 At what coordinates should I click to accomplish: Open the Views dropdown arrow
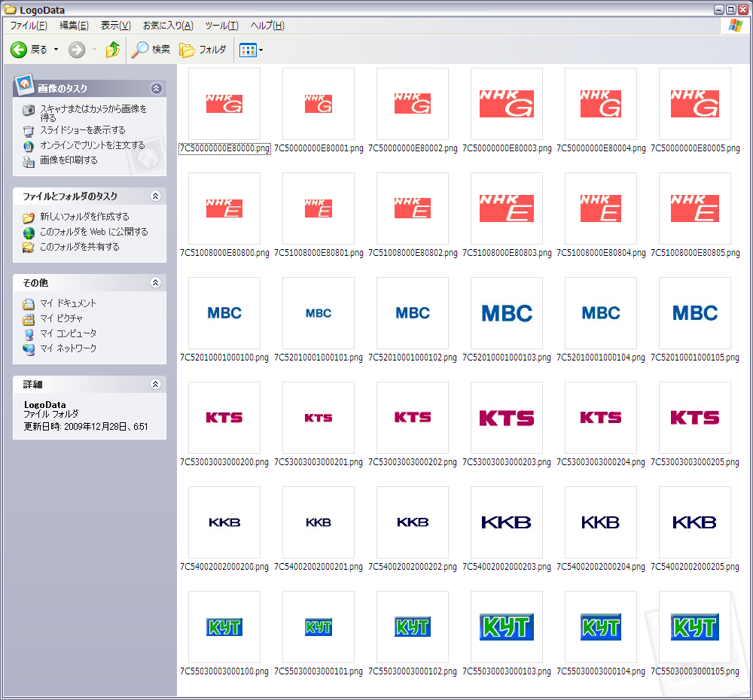261,50
